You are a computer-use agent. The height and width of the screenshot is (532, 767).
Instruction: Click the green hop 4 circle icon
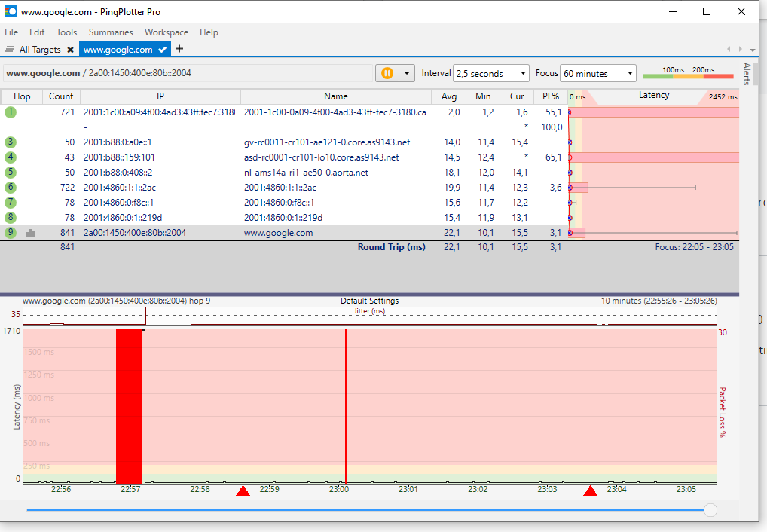point(11,157)
